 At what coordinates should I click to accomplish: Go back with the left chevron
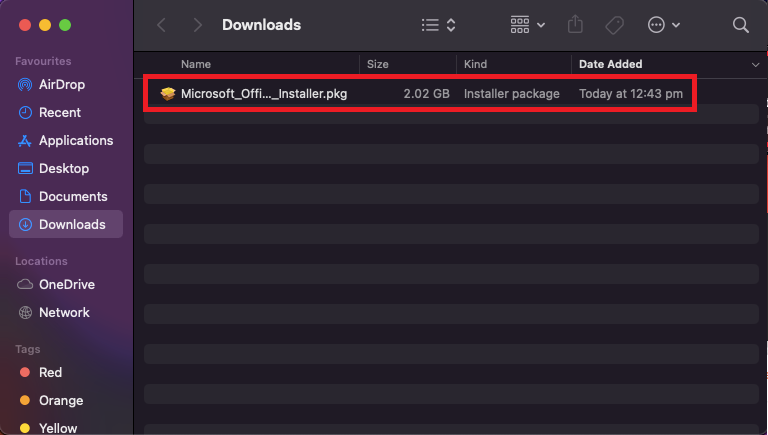click(x=162, y=25)
